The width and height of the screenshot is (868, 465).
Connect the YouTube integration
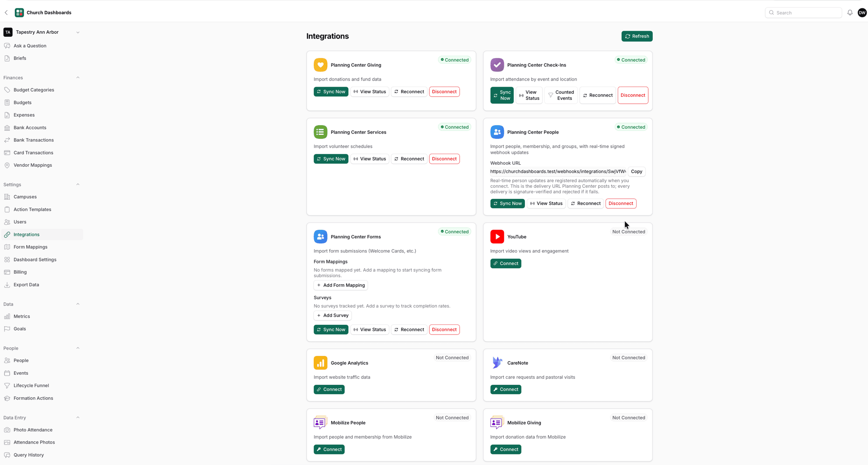pos(505,264)
